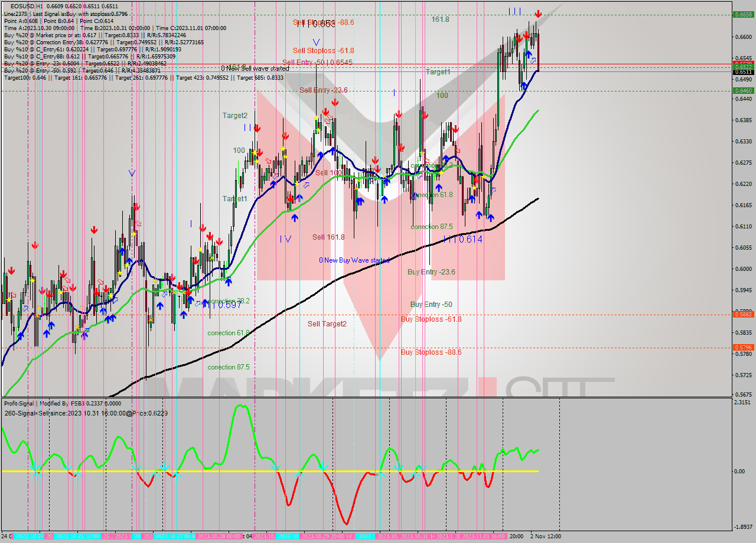Screen dimensions: 756x543
Task: Click the orange 0.5882 price tag
Action: coord(742,314)
